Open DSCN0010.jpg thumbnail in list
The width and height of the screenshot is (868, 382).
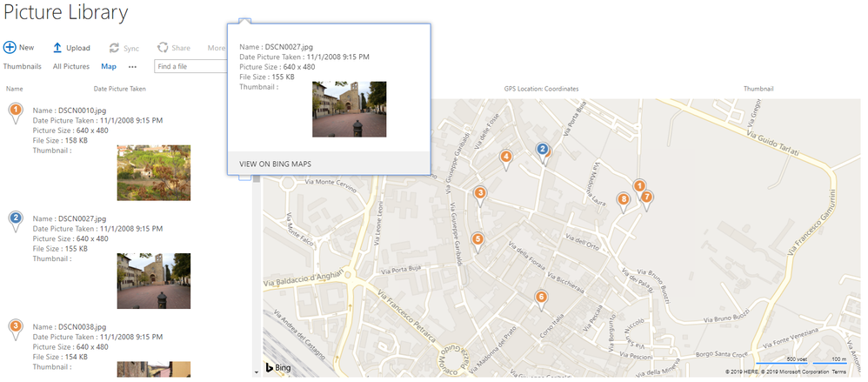click(154, 173)
